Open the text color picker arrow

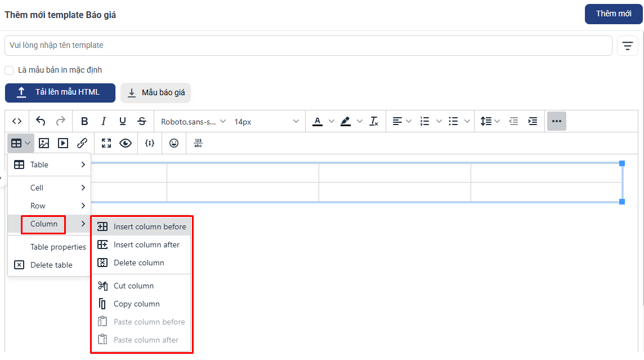coord(331,121)
